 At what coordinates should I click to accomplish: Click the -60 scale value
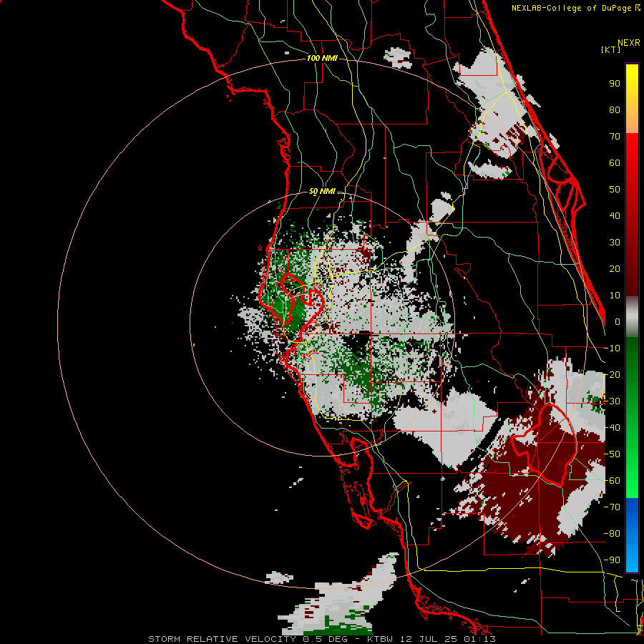coord(612,481)
